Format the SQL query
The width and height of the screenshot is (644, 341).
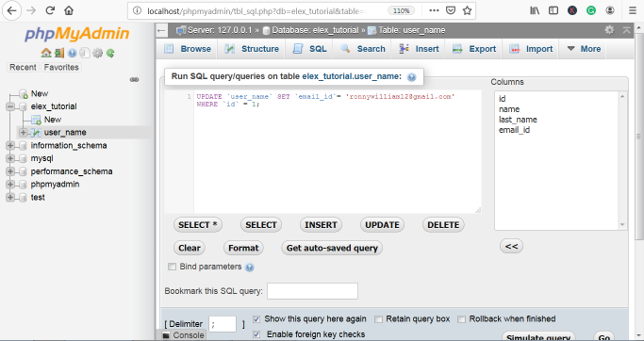click(243, 248)
